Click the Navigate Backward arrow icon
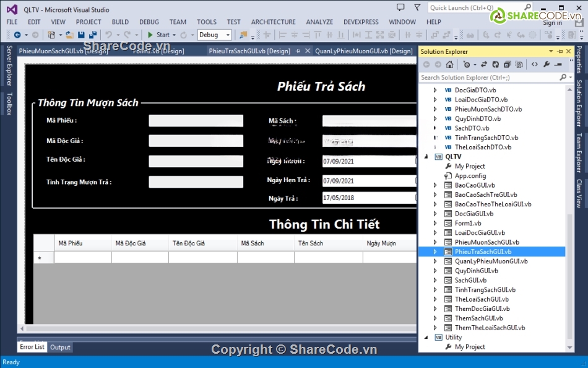 [17, 35]
